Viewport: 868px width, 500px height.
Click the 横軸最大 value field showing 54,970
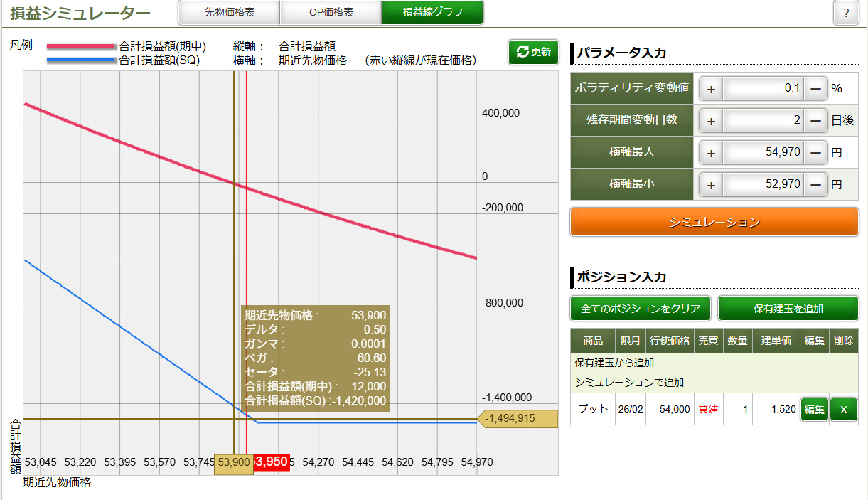click(x=763, y=152)
